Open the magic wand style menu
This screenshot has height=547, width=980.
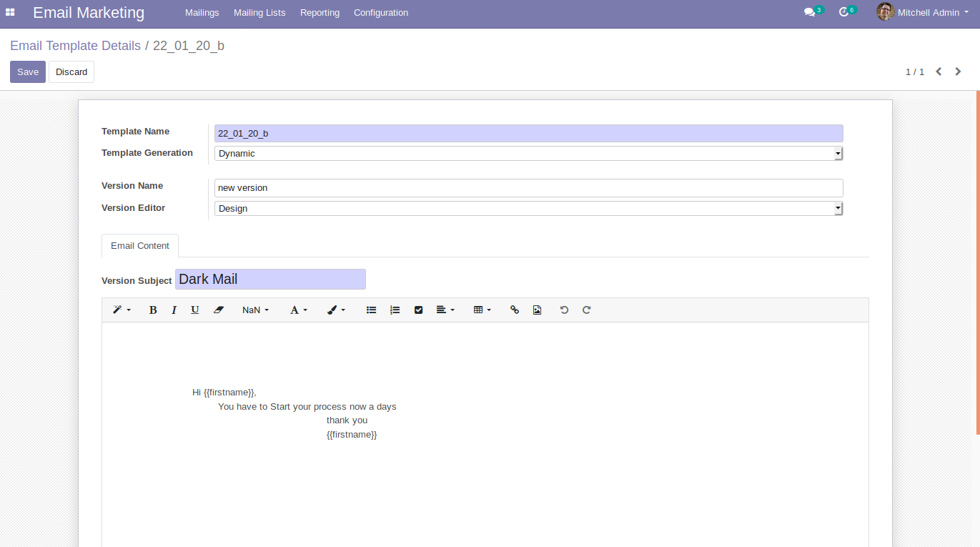(122, 310)
